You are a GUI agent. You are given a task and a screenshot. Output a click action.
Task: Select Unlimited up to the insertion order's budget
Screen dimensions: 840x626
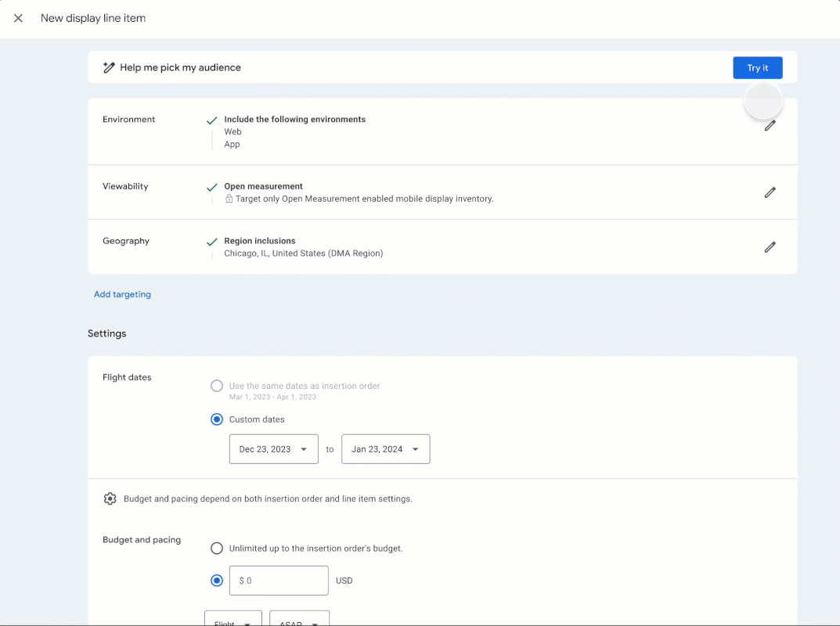pyautogui.click(x=216, y=549)
